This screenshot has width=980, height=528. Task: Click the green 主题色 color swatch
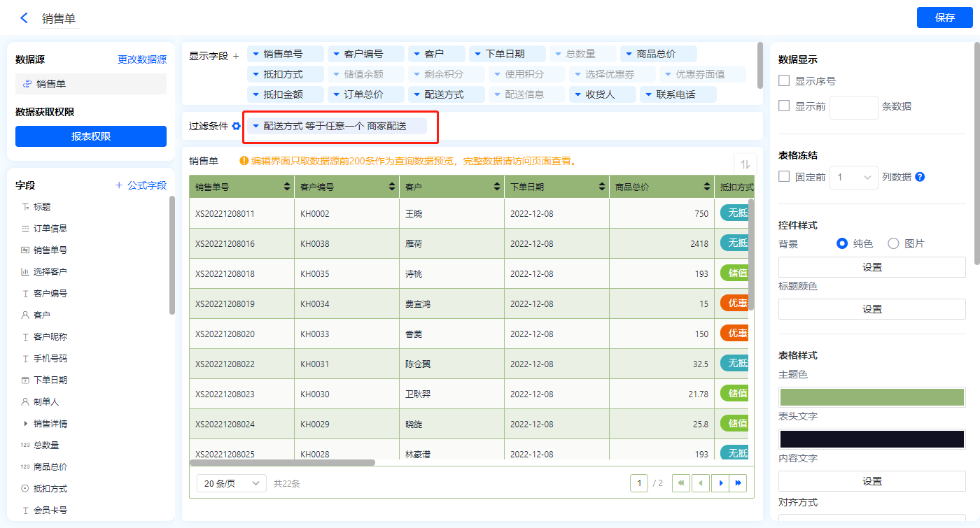[871, 397]
